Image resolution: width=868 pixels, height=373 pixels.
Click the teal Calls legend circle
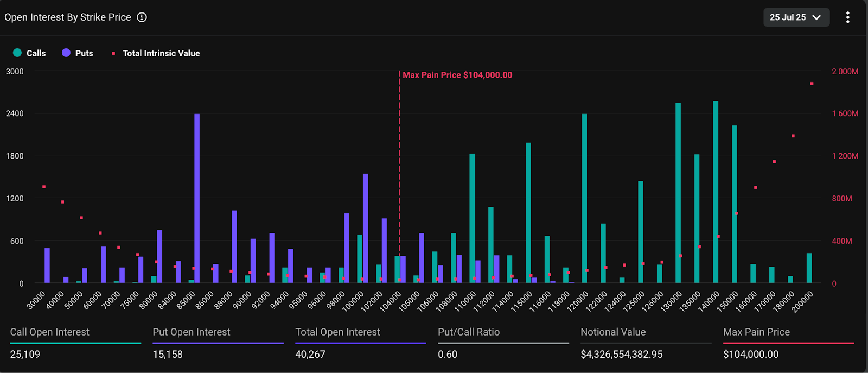17,53
